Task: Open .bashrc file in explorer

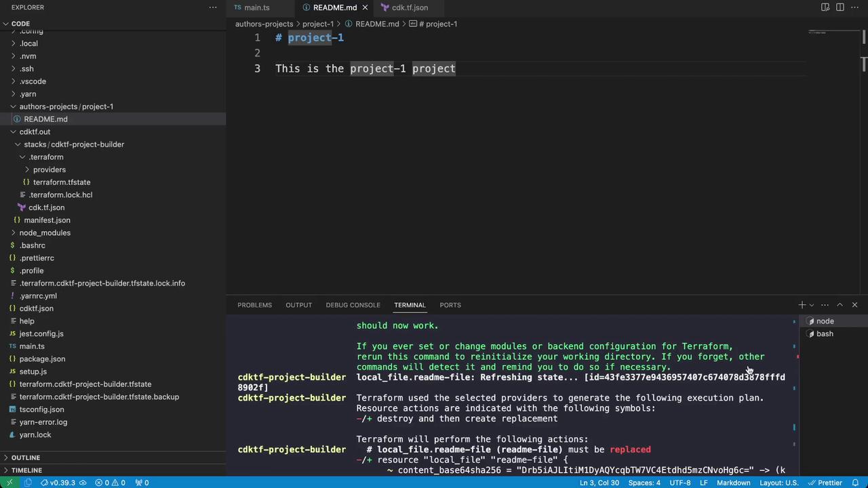Action: pos(33,245)
